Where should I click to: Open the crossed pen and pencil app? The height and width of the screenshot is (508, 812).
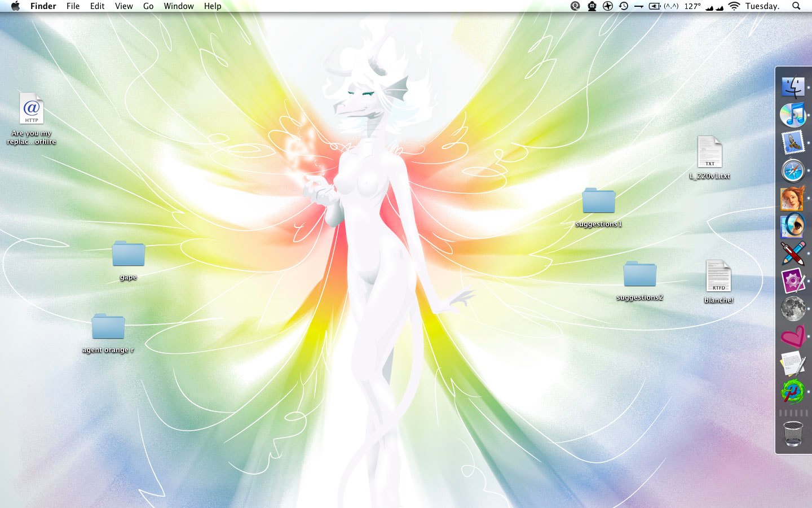pos(793,253)
